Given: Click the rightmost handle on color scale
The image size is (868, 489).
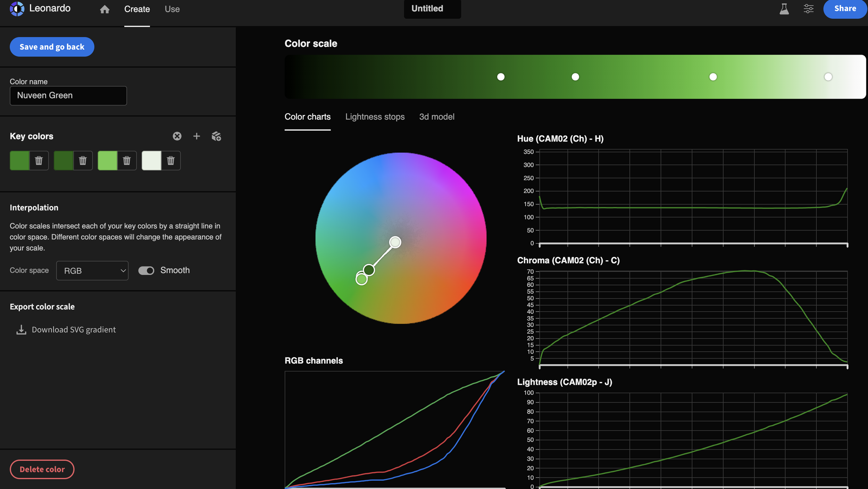Looking at the screenshot, I should (x=828, y=77).
